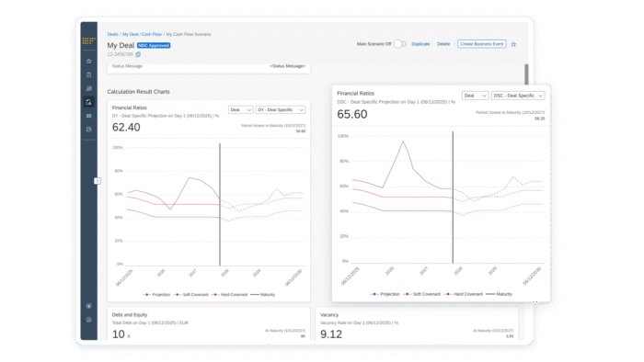Expand the sidebar with the arrow handle
This screenshot has height=362, width=644.
click(97, 181)
